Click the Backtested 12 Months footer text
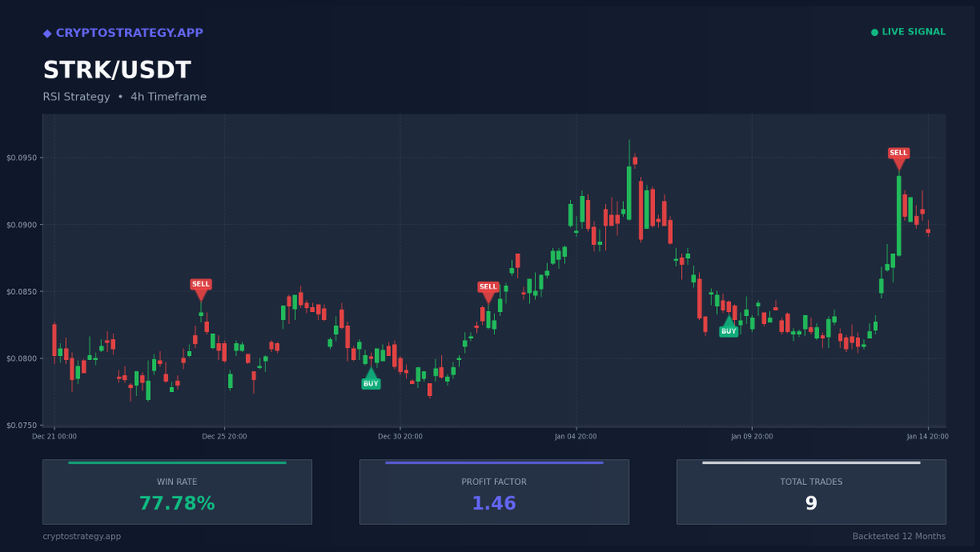Viewport: 980px width, 552px height. click(x=899, y=536)
